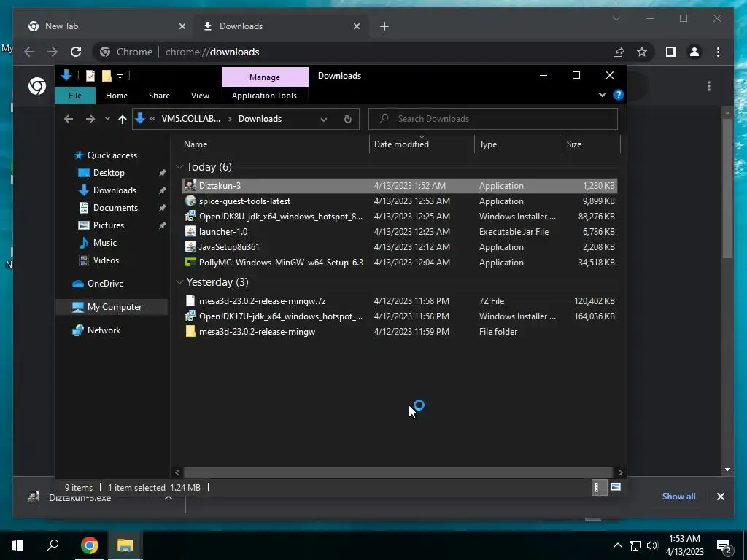Image resolution: width=747 pixels, height=560 pixels.
Task: Refresh the Downloads folder view
Action: coord(348,119)
